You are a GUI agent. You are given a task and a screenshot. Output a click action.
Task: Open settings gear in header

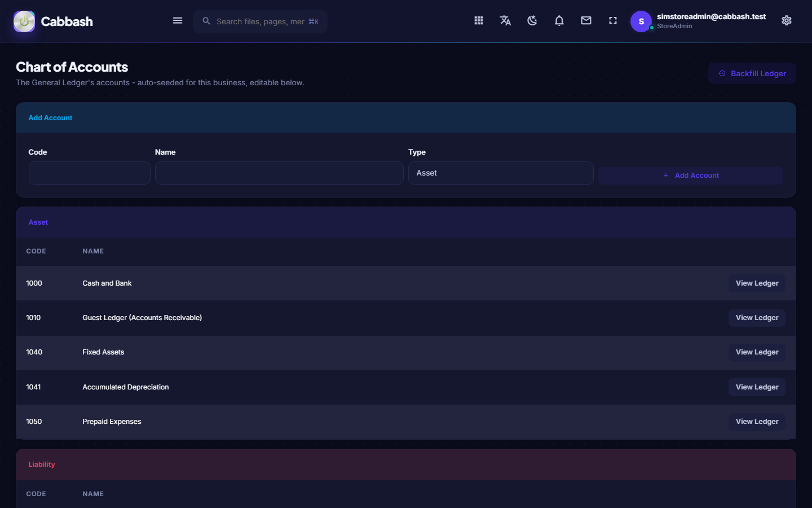click(787, 21)
